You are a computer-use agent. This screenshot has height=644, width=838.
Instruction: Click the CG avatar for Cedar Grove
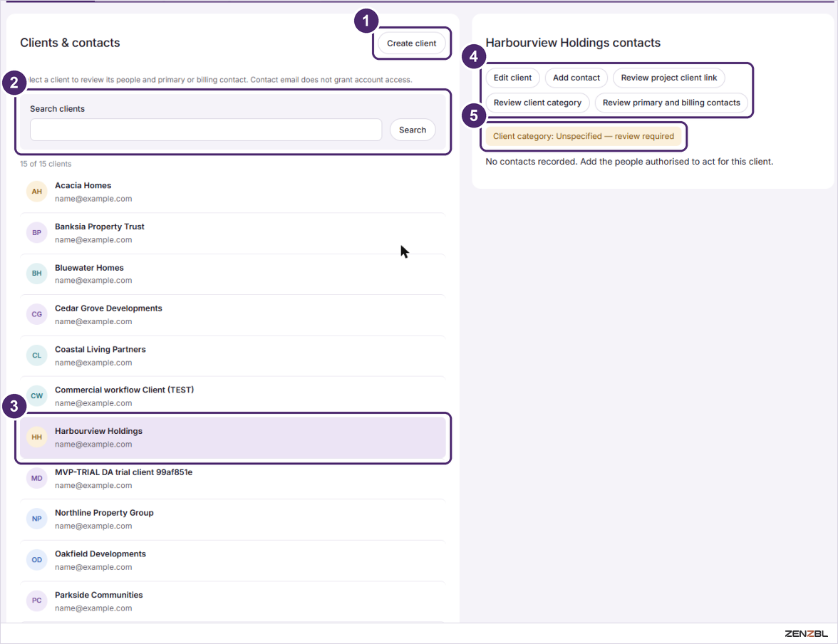click(37, 314)
